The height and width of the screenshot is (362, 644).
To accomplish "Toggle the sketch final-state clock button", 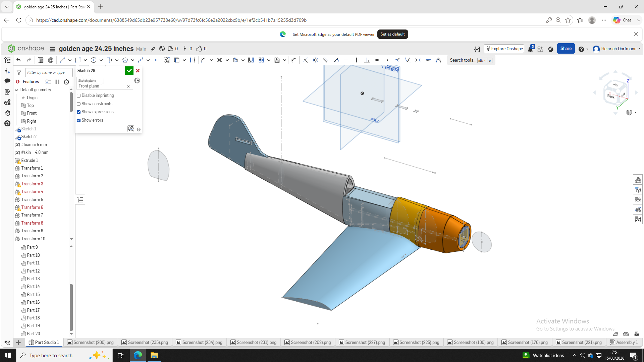I will (137, 80).
